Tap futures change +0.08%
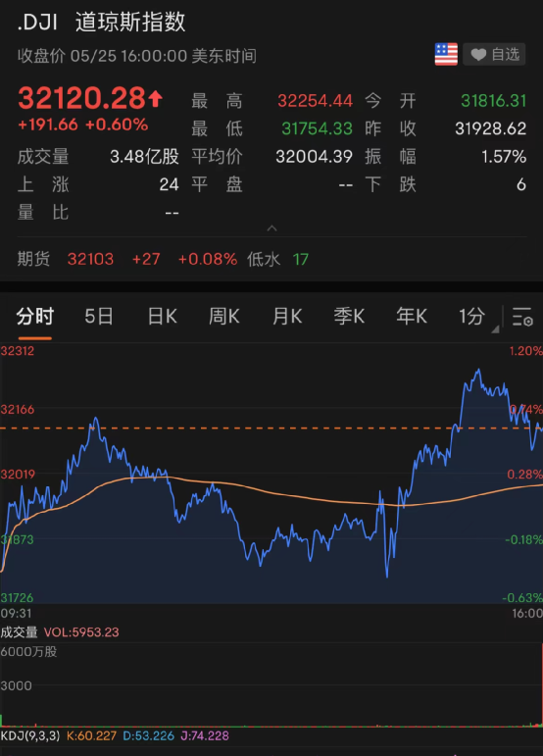The image size is (543, 756). tap(208, 260)
